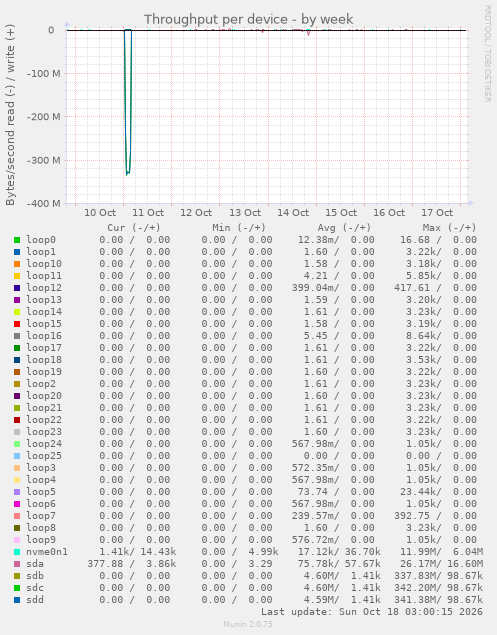Image resolution: width=497 pixels, height=635 pixels.
Task: Click the 'Bytes/second read (-) / write (+)' axis title
Action: (10, 115)
